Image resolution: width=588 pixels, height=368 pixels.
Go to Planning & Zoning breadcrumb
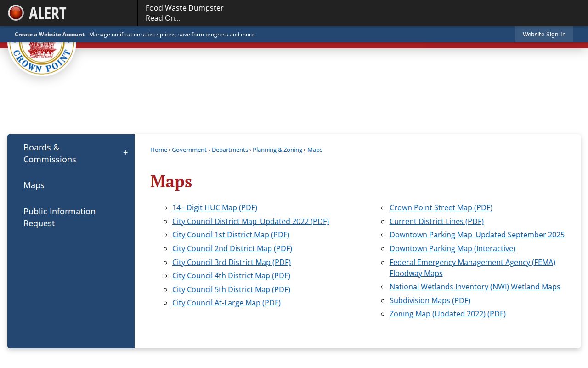tap(277, 149)
